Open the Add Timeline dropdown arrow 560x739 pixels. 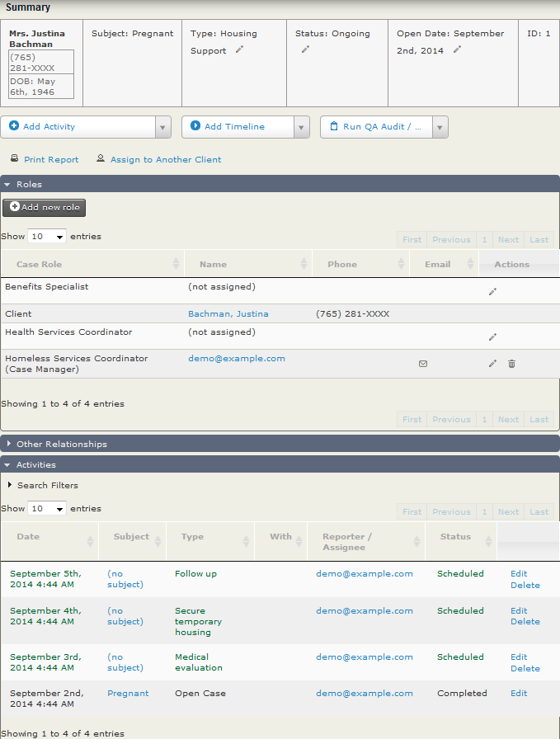pyautogui.click(x=302, y=127)
